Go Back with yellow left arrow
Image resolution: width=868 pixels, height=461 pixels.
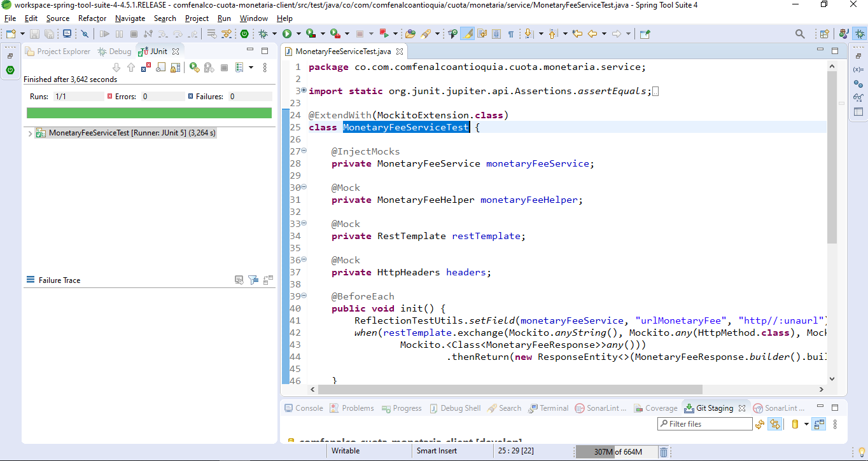click(x=592, y=34)
